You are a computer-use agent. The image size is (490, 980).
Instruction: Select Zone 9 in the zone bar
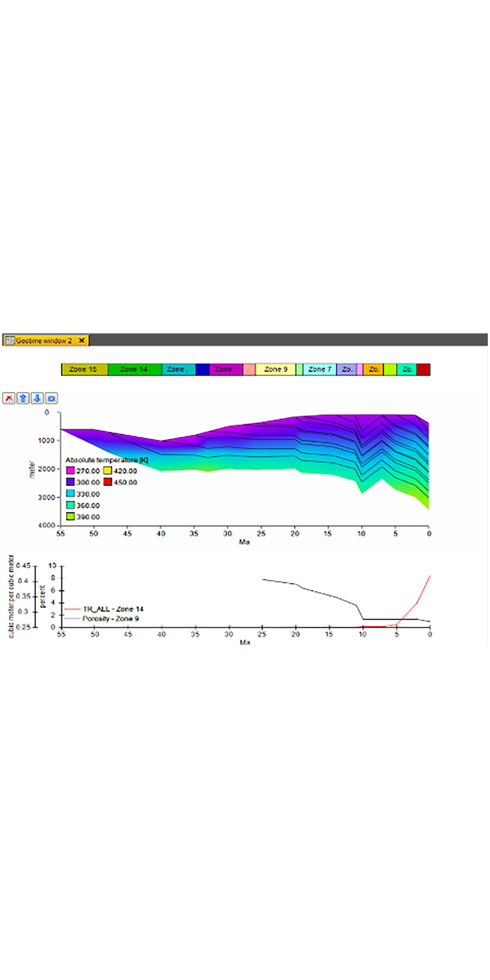pyautogui.click(x=275, y=369)
